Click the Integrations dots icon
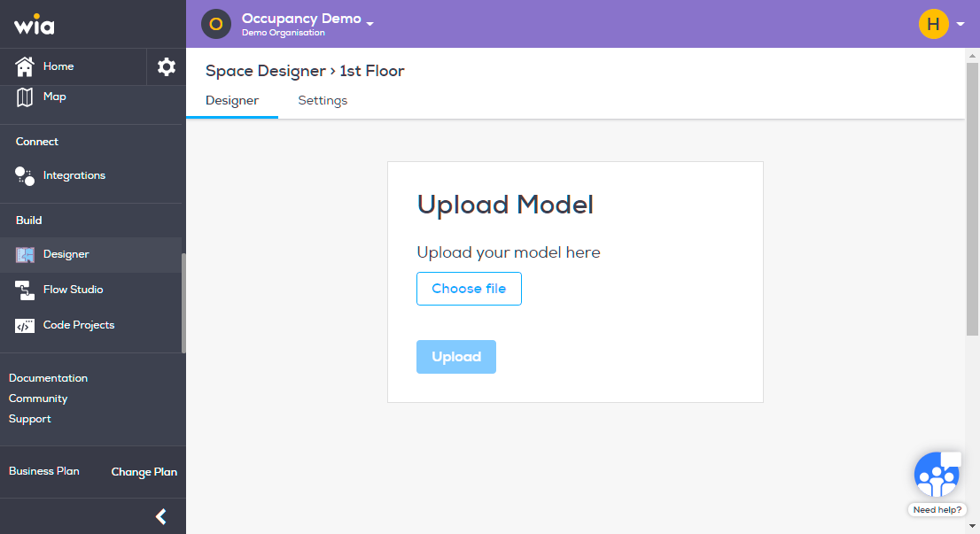The height and width of the screenshot is (534, 980). pos(25,175)
